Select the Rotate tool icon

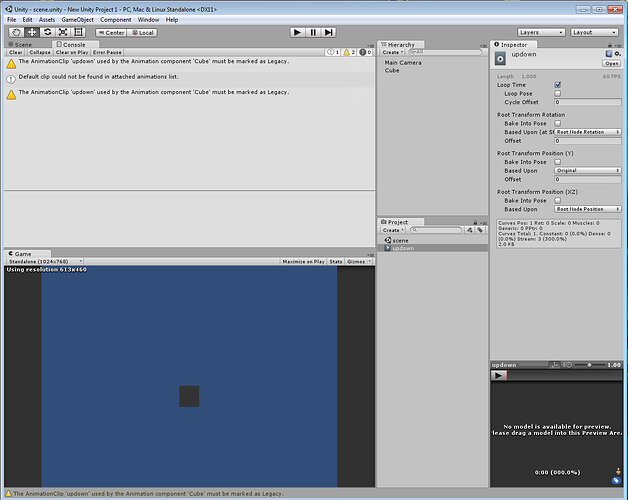pyautogui.click(x=47, y=32)
